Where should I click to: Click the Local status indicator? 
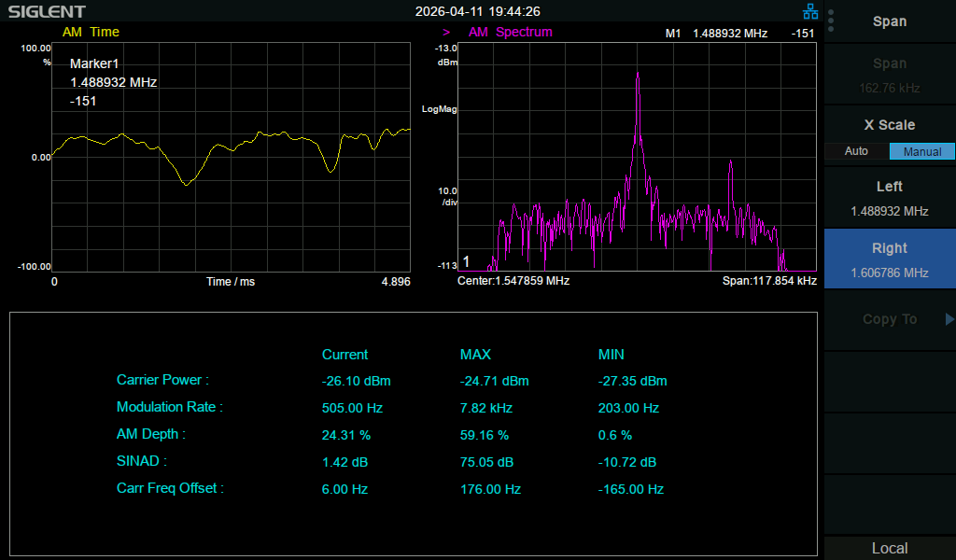pyautogui.click(x=890, y=548)
